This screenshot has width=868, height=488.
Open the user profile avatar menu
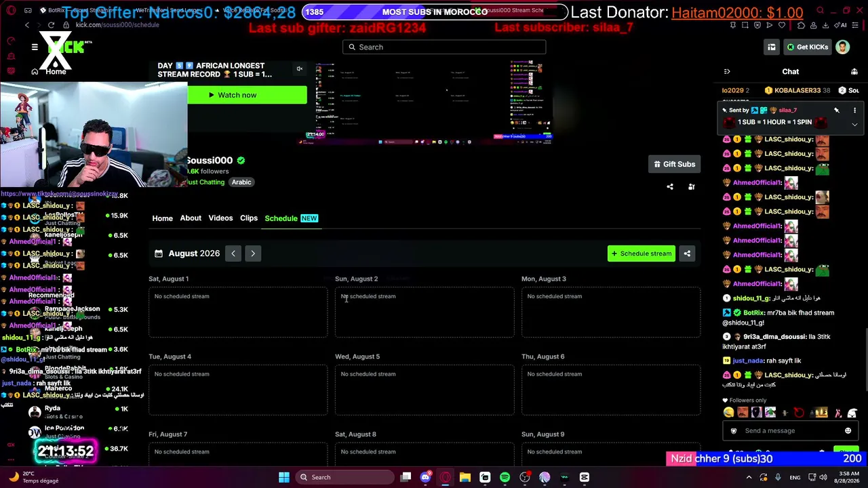point(842,47)
